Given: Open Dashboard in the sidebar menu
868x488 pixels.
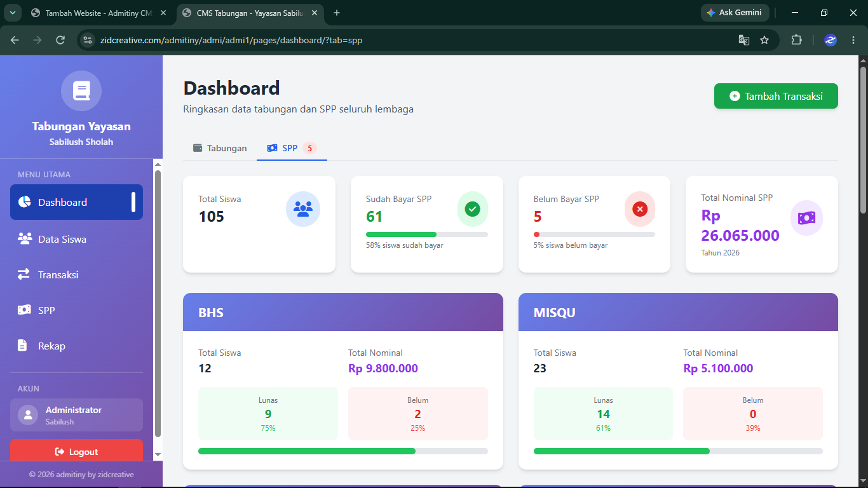Looking at the screenshot, I should 76,202.
